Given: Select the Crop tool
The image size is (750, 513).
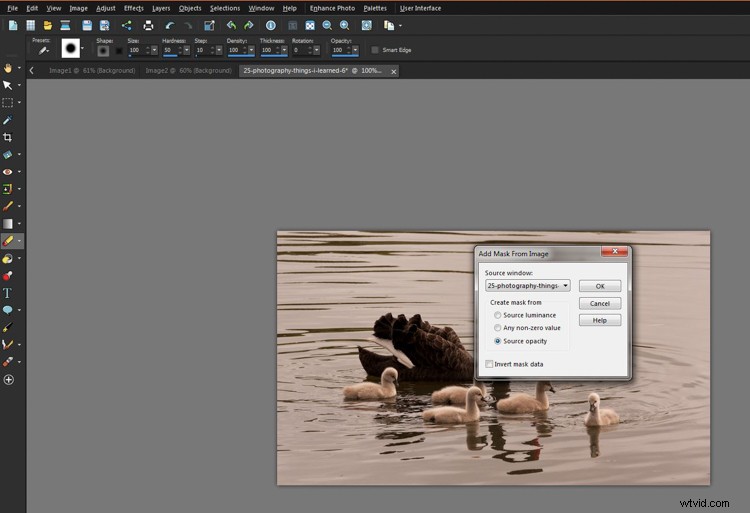Looking at the screenshot, I should point(8,137).
